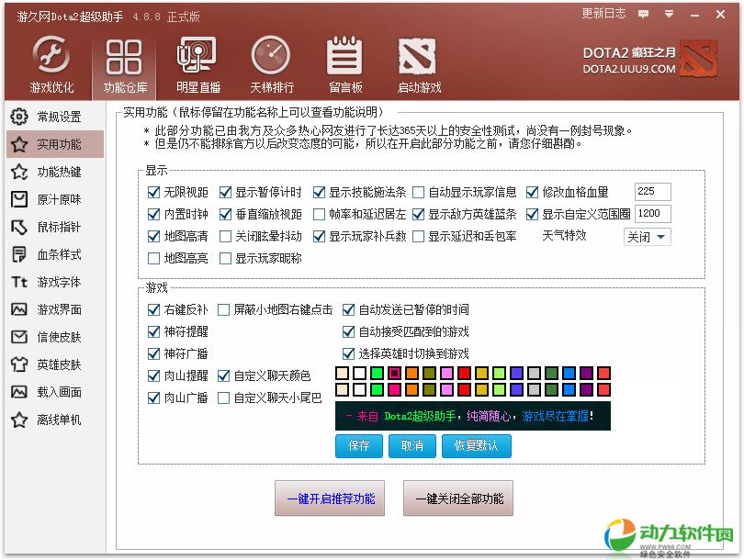Screen dimensions: 744x560
Task: Click the 修改血格血量 value field 225
Action: [652, 192]
